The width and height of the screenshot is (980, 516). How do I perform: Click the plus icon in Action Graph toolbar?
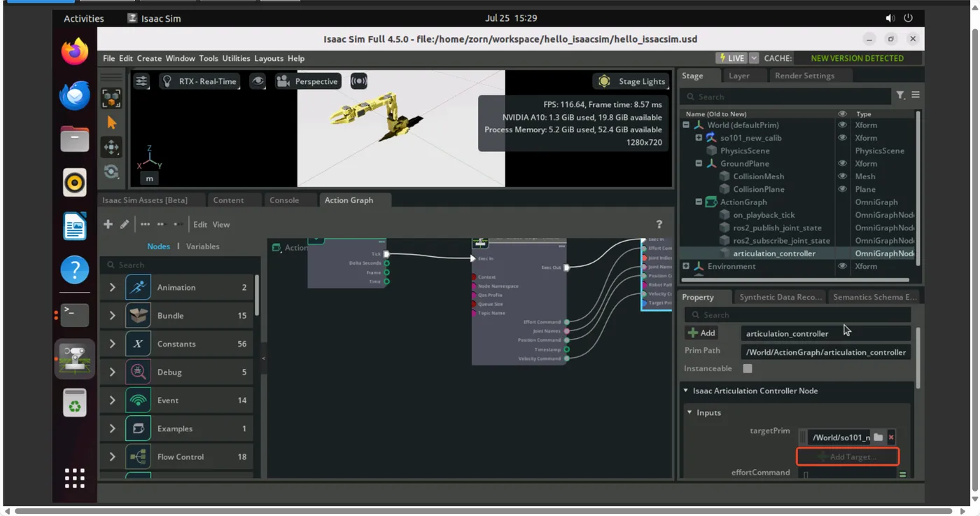click(108, 224)
